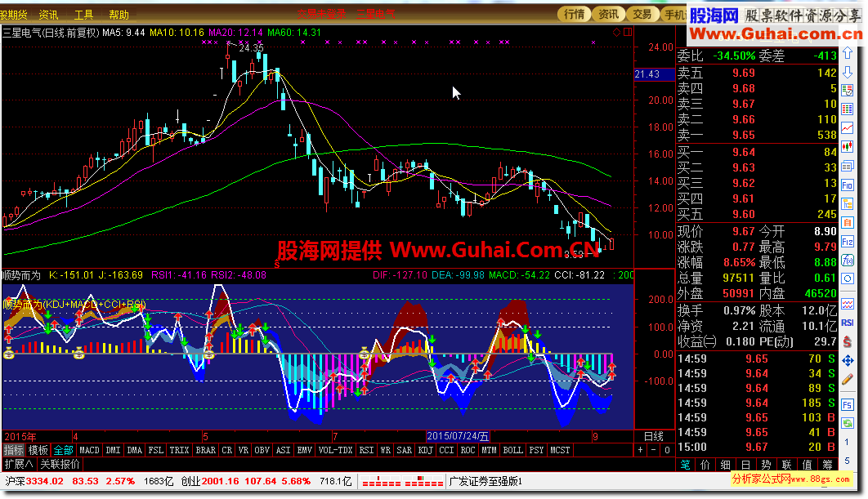Switch indicator to DMI

coord(113,450)
